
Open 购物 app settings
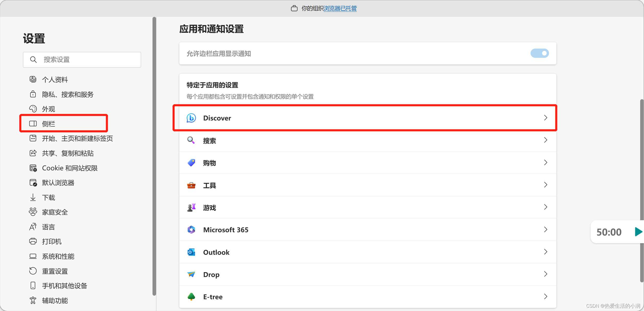tap(368, 163)
